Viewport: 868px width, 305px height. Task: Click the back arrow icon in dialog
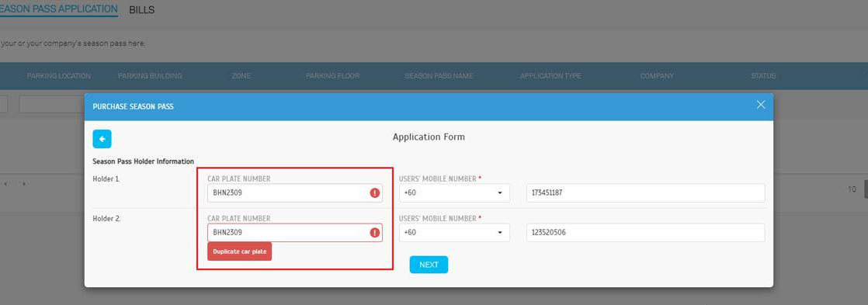102,139
